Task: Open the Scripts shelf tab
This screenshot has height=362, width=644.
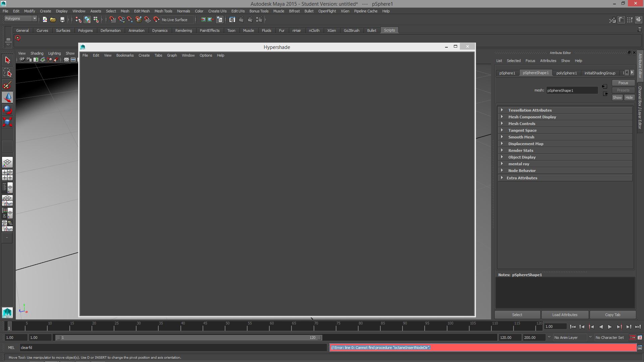Action: pos(389,30)
